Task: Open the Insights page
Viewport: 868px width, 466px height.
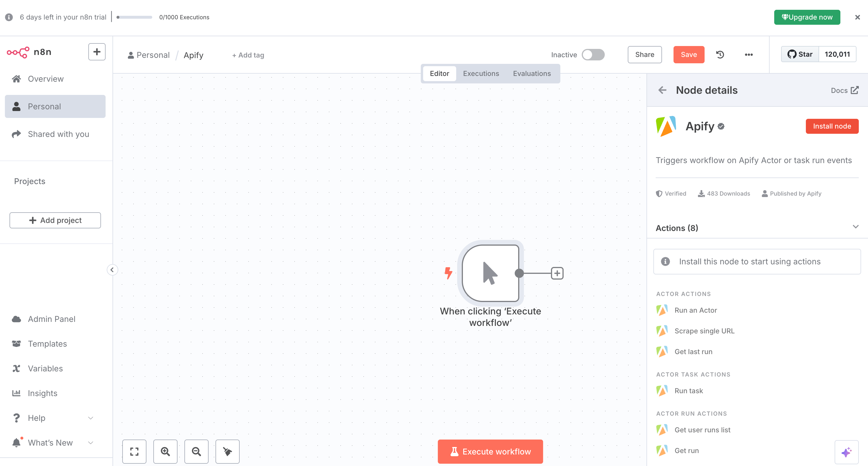Action: (43, 393)
